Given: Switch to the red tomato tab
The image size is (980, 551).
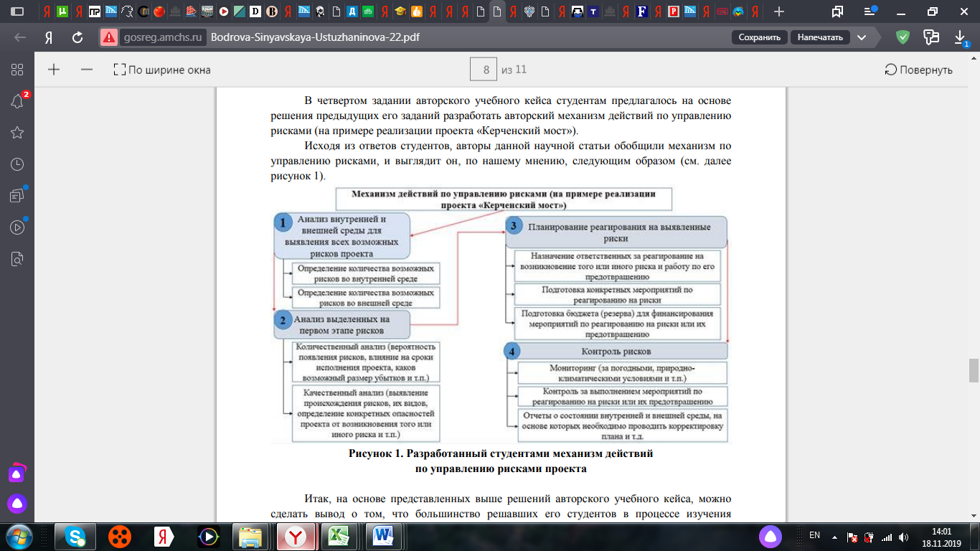Looking at the screenshot, I should click(159, 11).
